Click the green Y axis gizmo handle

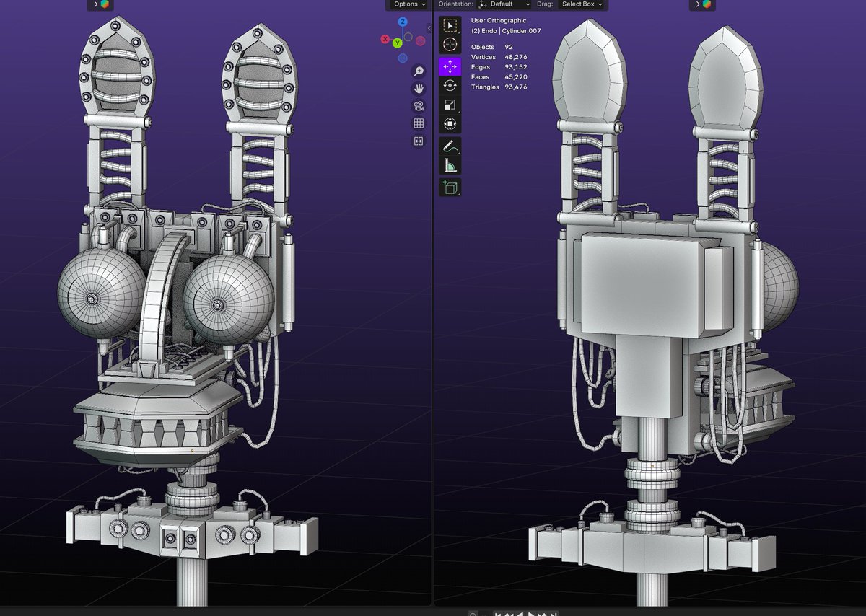[x=398, y=43]
